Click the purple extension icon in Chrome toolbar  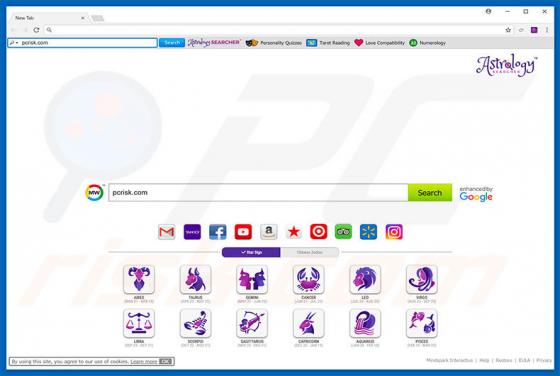pyautogui.click(x=534, y=30)
